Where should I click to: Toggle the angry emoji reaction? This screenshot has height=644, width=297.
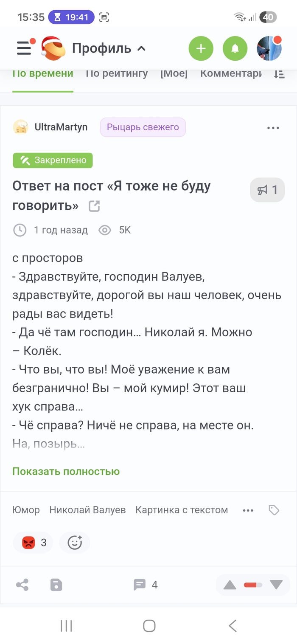(x=33, y=543)
